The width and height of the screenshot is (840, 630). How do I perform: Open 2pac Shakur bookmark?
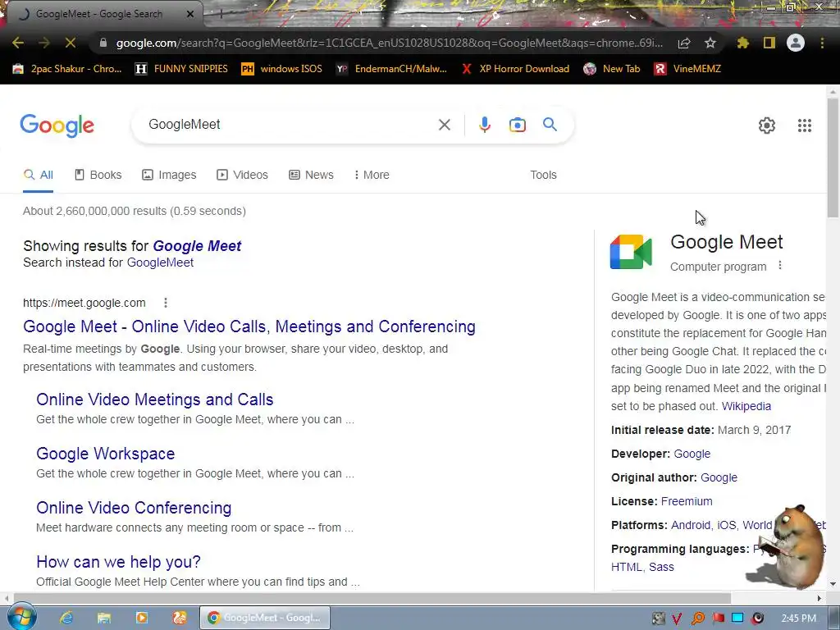click(x=67, y=69)
